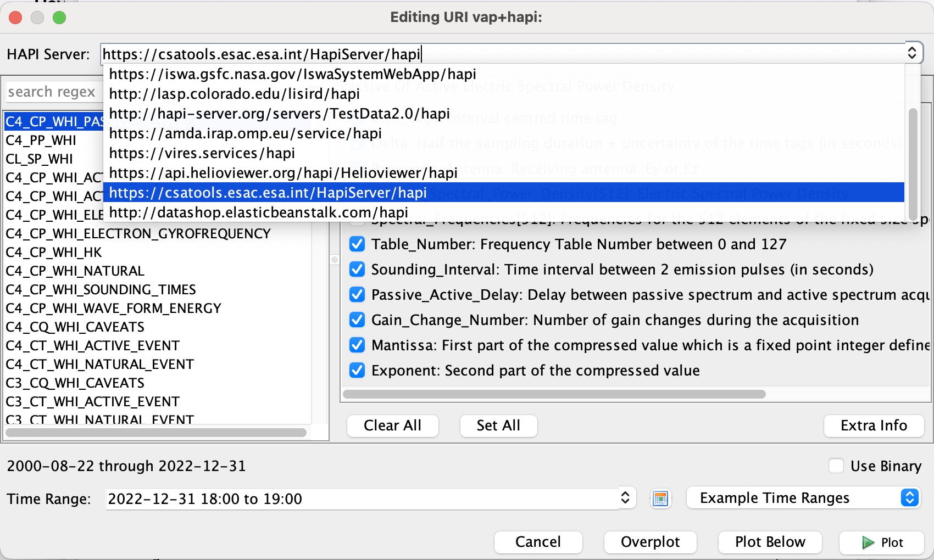934x560 pixels.
Task: Select hapi-server.org TestData2.0 server option
Action: [x=504, y=113]
